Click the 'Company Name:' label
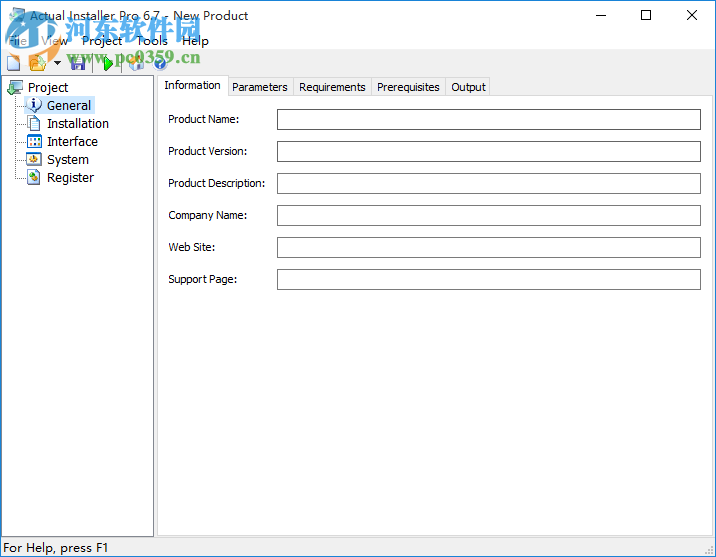 208,215
